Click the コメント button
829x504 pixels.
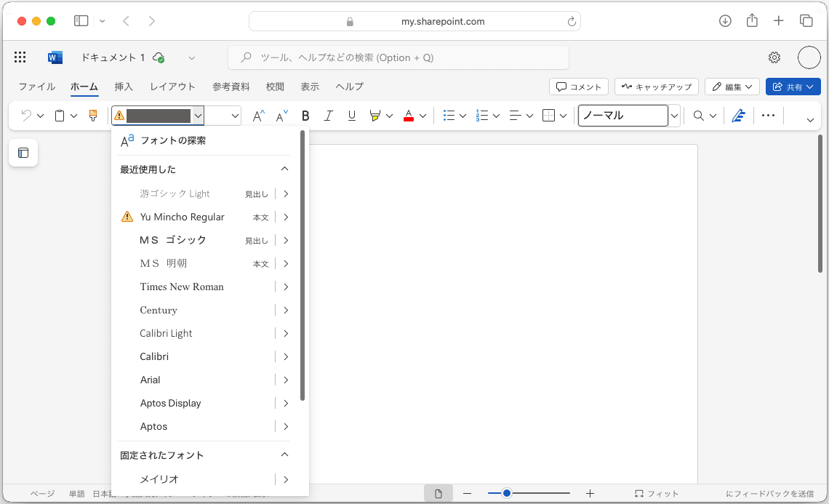tap(579, 87)
